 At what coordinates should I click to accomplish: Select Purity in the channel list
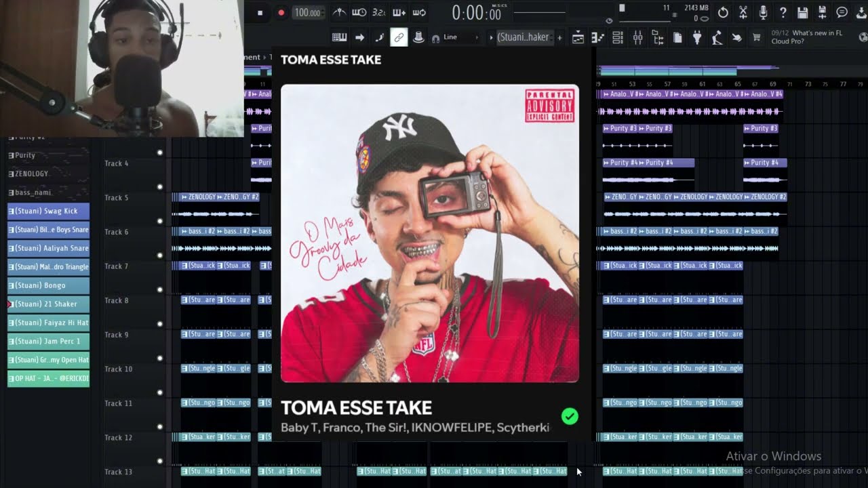(47, 155)
